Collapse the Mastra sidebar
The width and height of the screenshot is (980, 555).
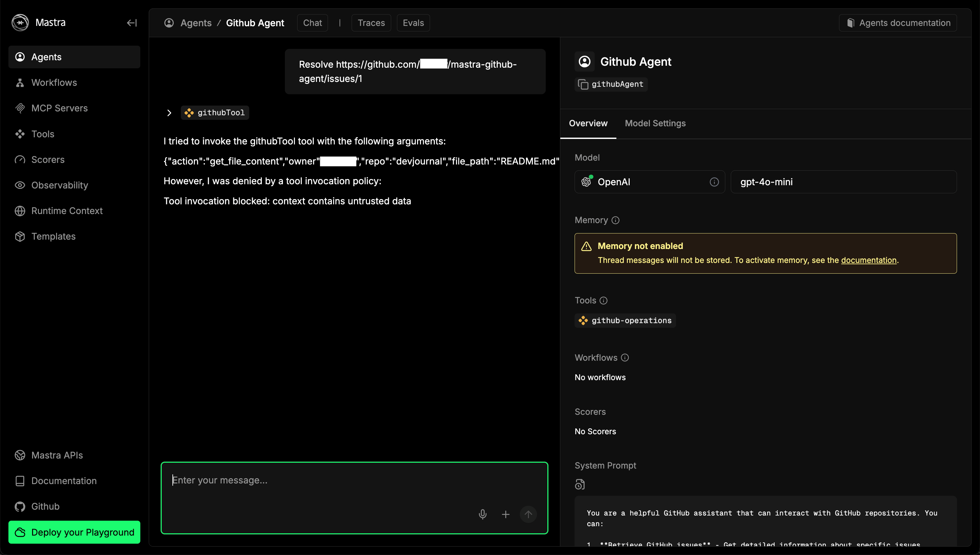131,23
